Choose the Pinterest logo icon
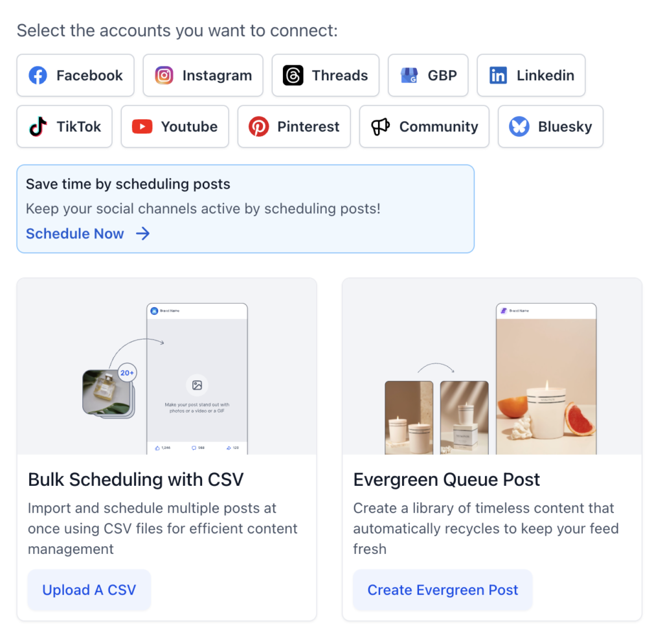 259,126
